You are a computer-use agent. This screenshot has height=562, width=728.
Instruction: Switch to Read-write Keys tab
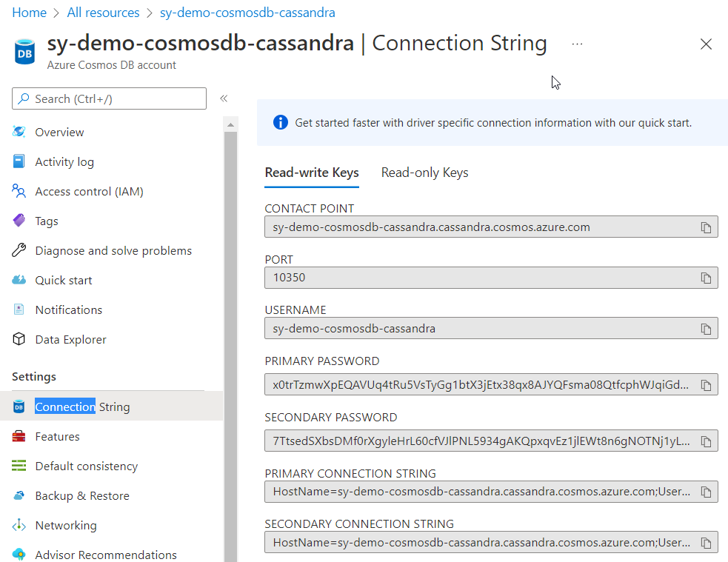tap(312, 173)
